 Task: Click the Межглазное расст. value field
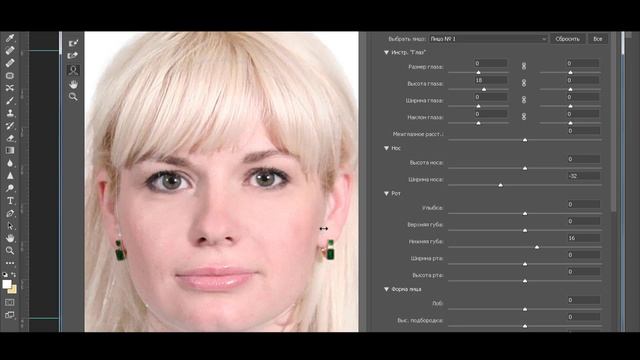pyautogui.click(x=583, y=131)
